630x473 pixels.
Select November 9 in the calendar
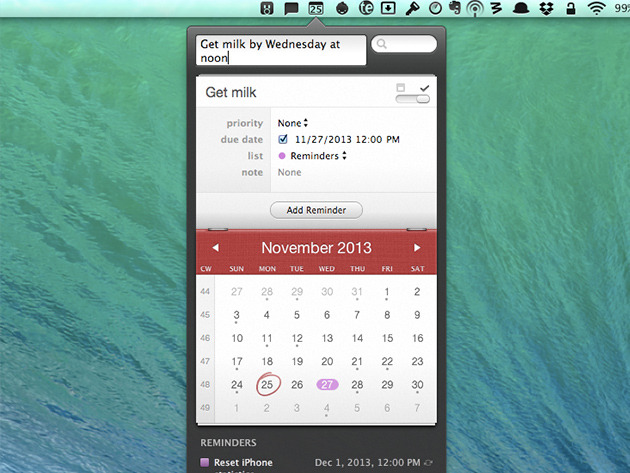pyautogui.click(x=417, y=315)
